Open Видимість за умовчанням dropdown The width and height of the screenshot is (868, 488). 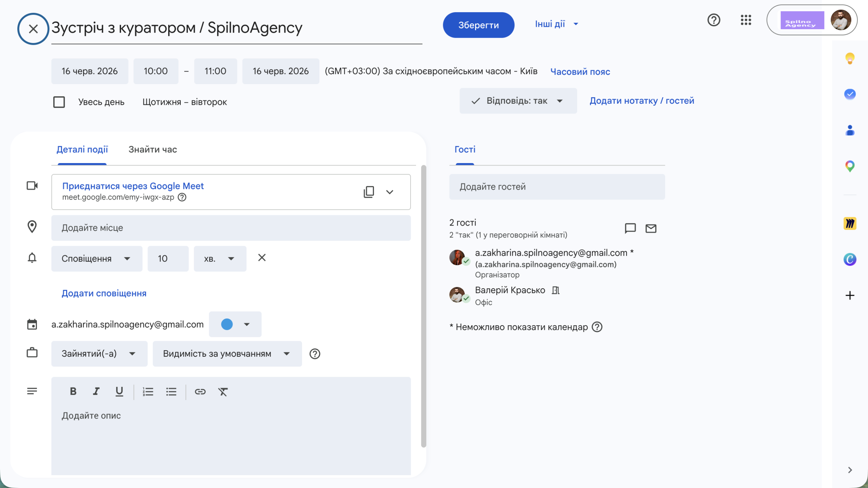[227, 354]
